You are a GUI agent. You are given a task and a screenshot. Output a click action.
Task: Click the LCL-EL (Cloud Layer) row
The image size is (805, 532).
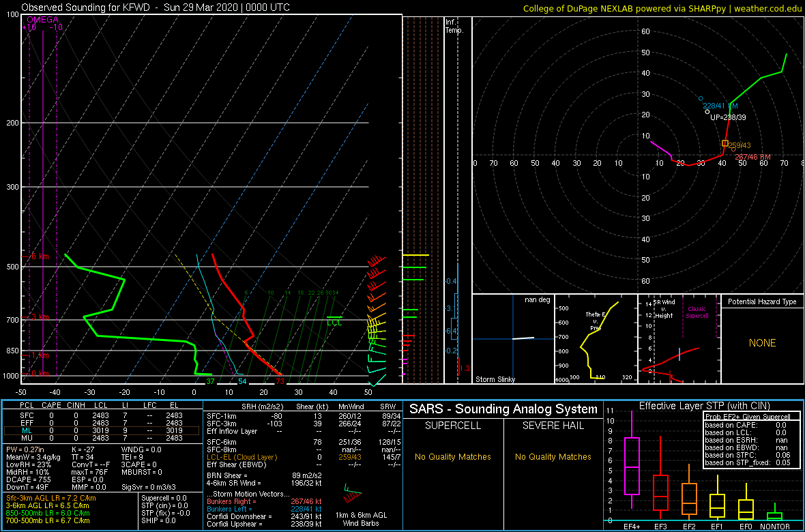click(x=304, y=456)
